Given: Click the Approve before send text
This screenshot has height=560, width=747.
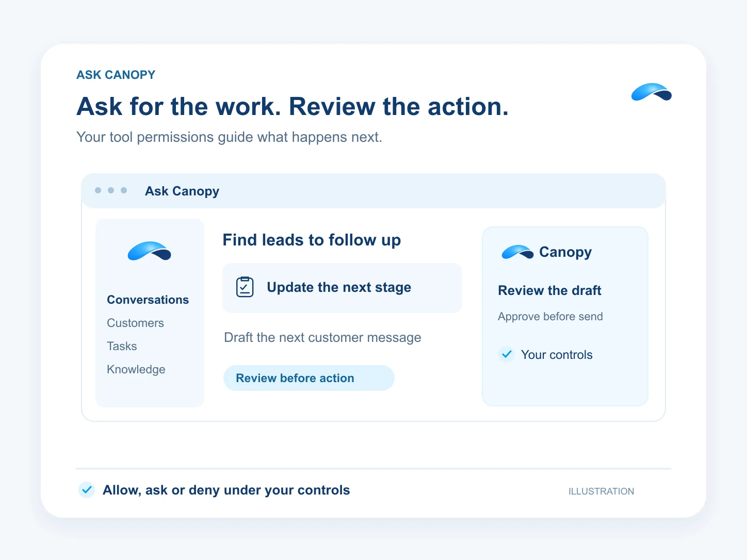Looking at the screenshot, I should 550,316.
